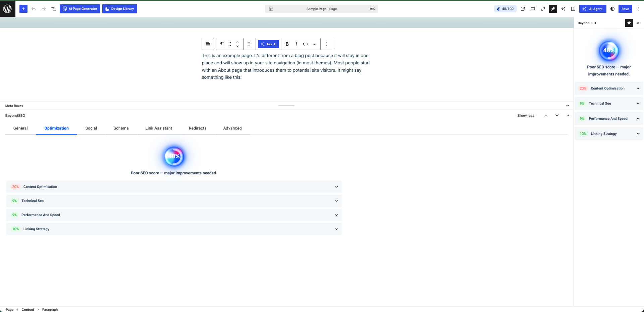644x312 pixels.
Task: Select Content in the breadcrumb
Action: point(28,310)
